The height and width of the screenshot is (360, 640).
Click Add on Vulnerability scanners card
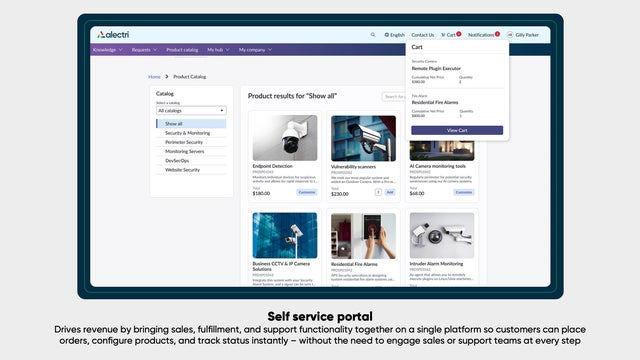coord(390,192)
